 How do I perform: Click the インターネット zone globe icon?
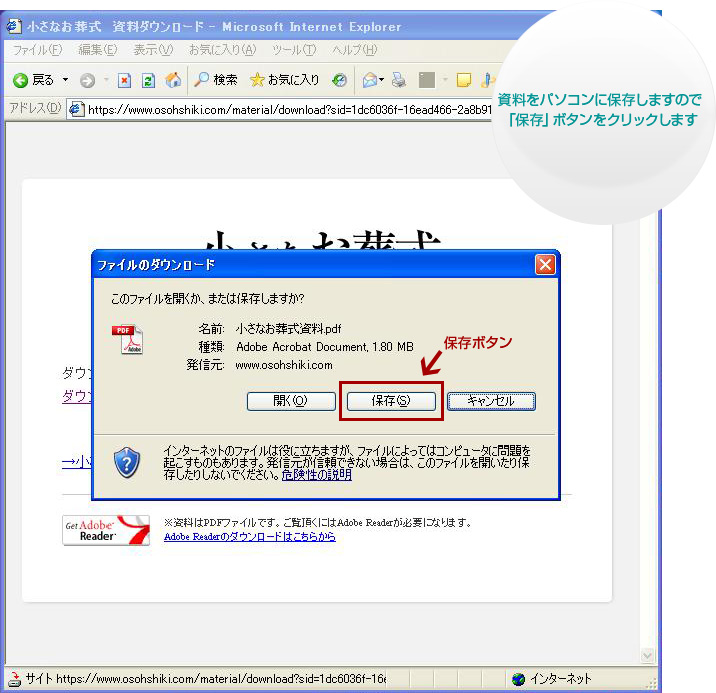(518, 679)
